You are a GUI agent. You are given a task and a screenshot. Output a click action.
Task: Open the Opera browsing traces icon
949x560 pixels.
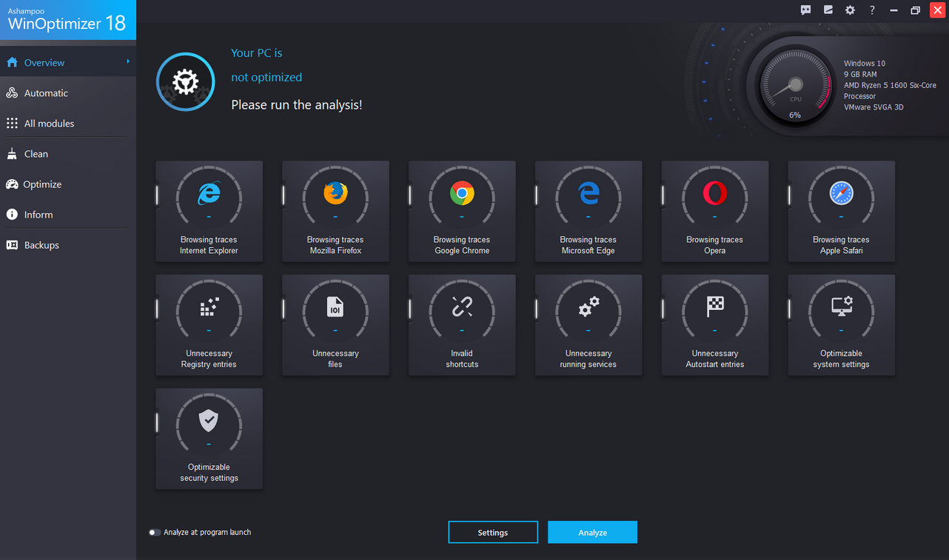coord(715,194)
